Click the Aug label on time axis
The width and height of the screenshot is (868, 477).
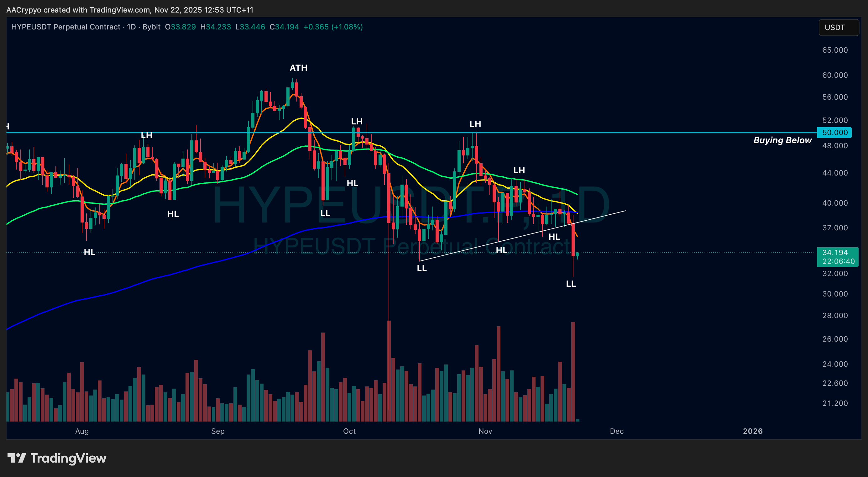click(82, 431)
